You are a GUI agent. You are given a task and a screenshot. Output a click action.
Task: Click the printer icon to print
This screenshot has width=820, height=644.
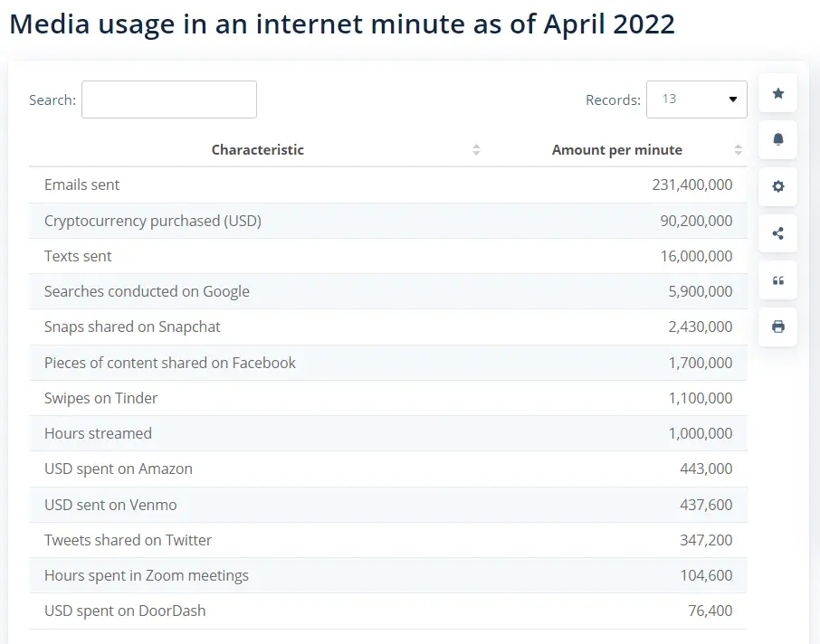777,327
